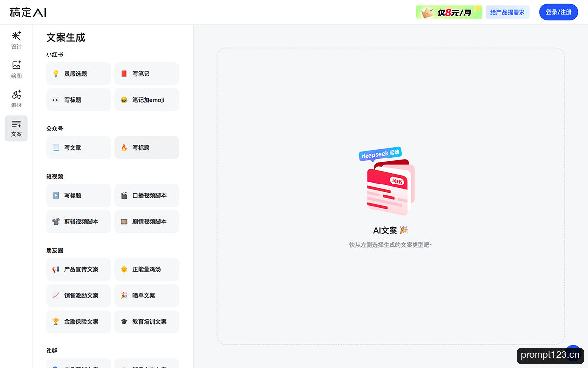Click the lightbulb icon beside 灵感选题
Viewport: 588px width, 368px height.
point(56,74)
